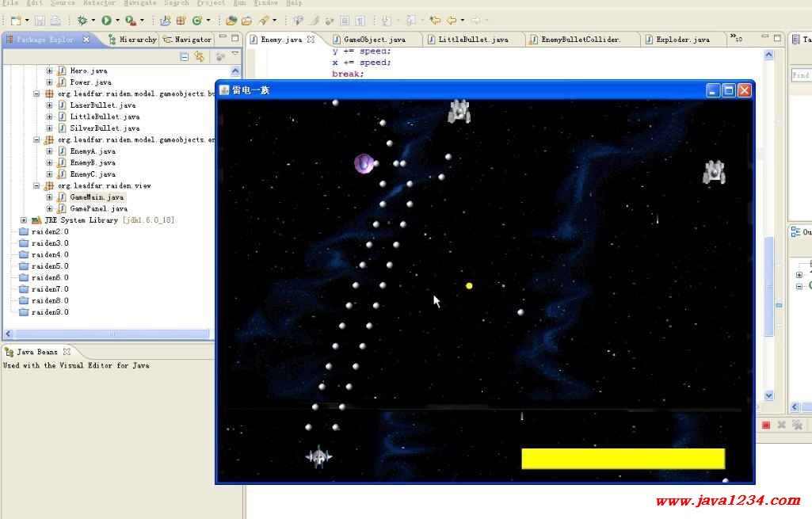Open the Search dropdown arrow
The height and width of the screenshot is (519, 812).
274,21
